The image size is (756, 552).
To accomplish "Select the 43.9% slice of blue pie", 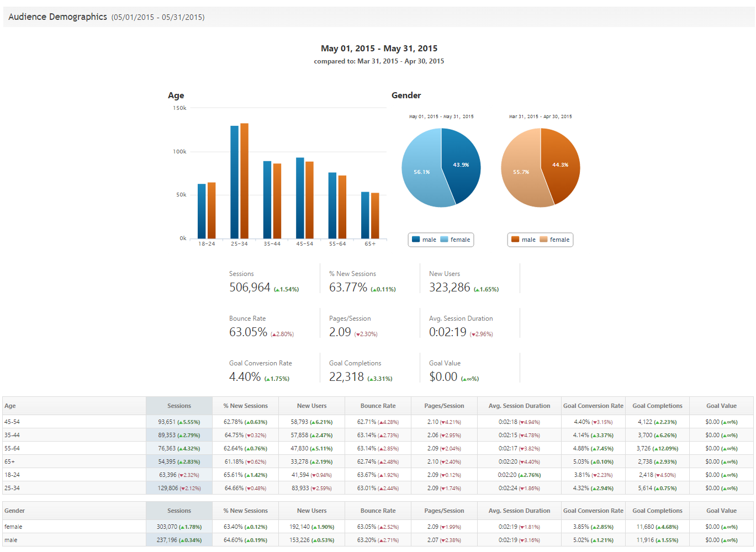I will pyautogui.click(x=461, y=164).
